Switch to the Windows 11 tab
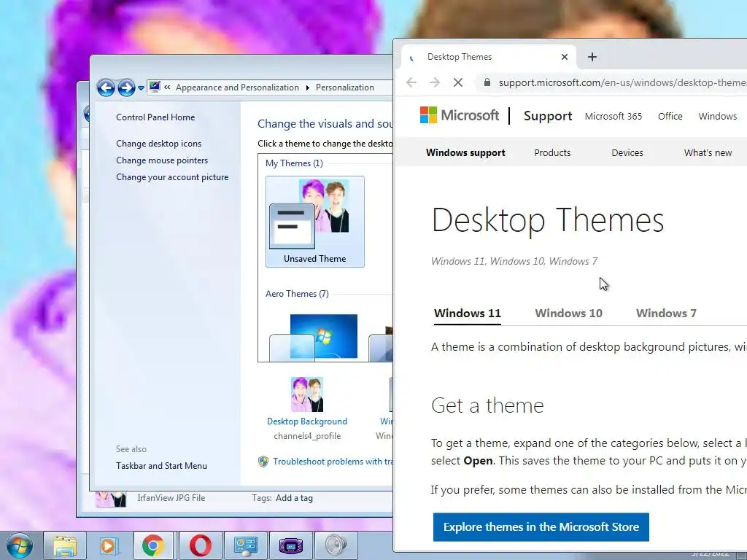The width and height of the screenshot is (747, 560). 468,314
